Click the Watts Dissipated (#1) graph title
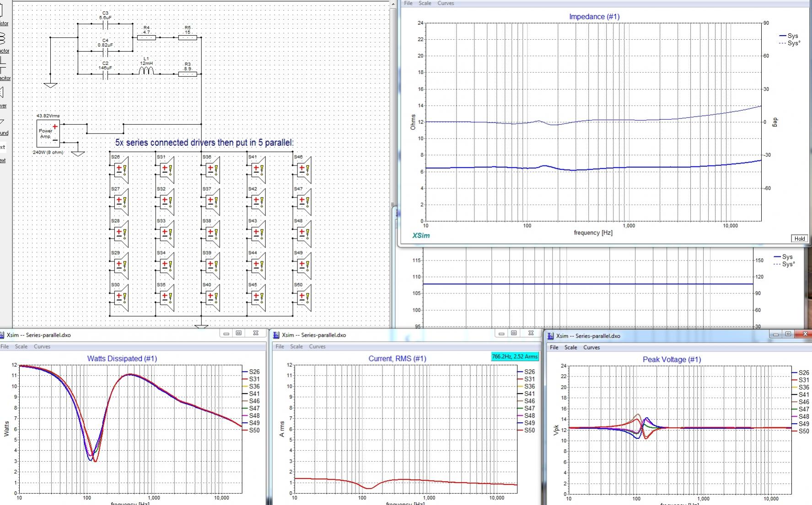The height and width of the screenshot is (505, 812). 122,359
